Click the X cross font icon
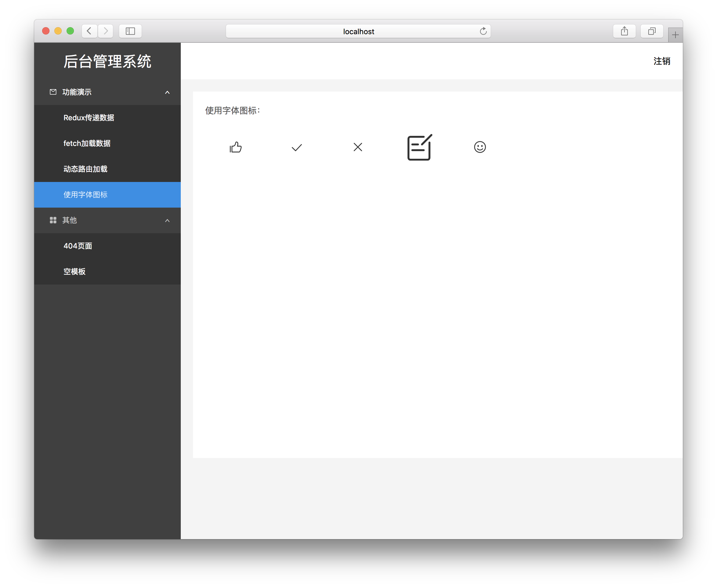Screen dimensions: 717x588 click(x=358, y=147)
